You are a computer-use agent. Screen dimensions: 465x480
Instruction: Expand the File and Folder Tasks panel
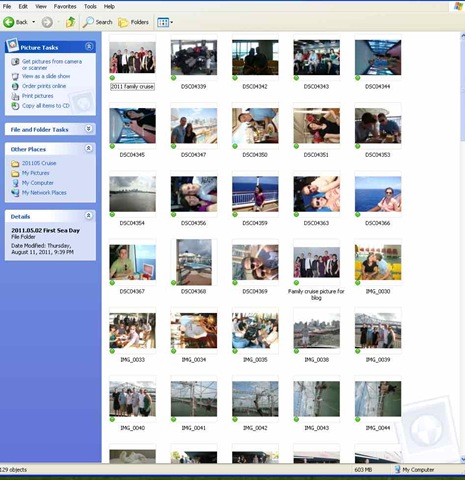(x=89, y=128)
